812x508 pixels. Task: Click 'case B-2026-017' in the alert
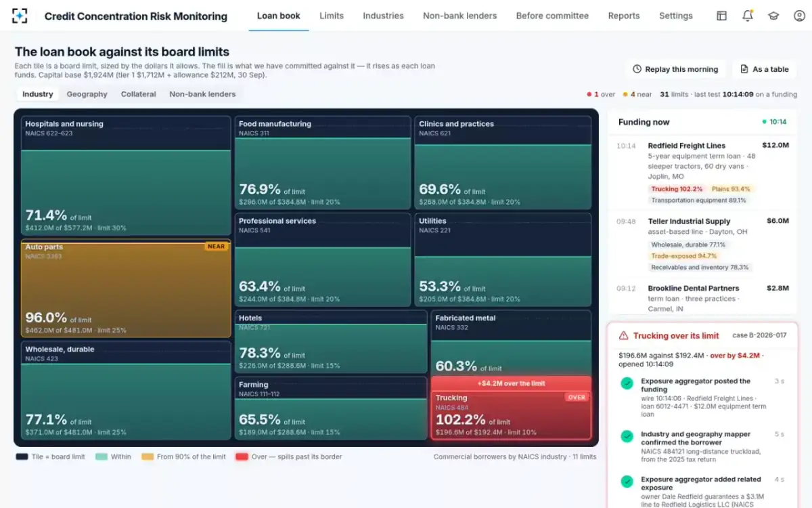[x=759, y=336]
